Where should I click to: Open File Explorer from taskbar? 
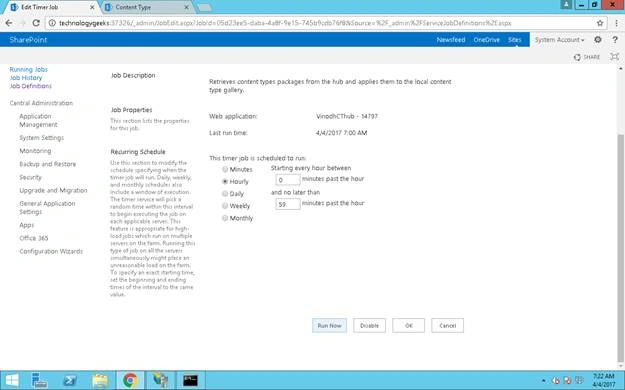coord(100,380)
